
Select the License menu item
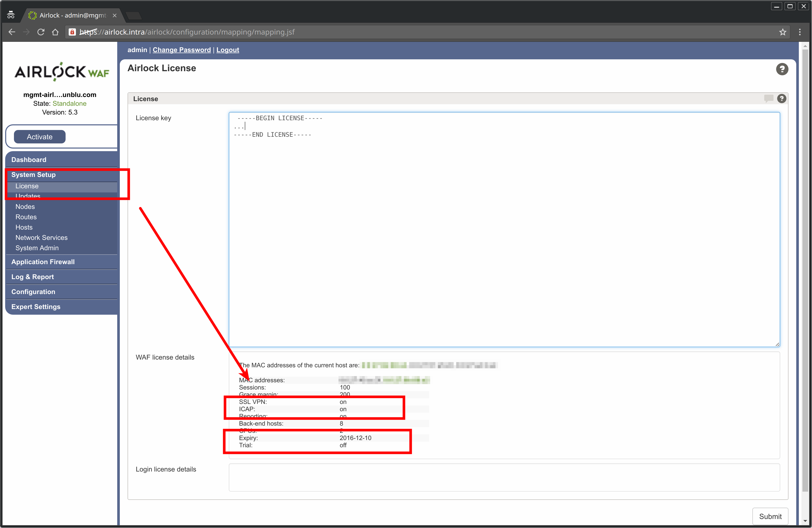pos(27,186)
